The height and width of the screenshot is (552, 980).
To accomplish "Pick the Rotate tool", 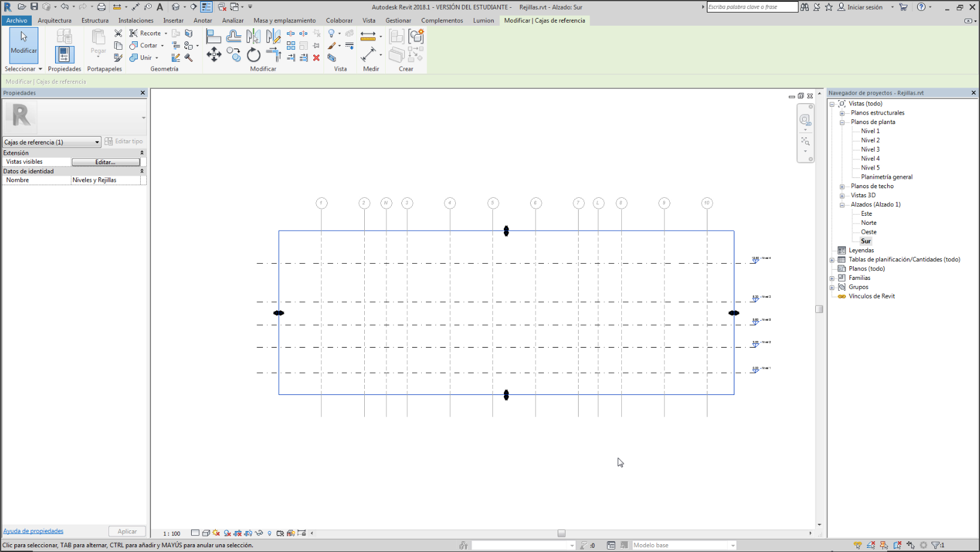I will [254, 55].
